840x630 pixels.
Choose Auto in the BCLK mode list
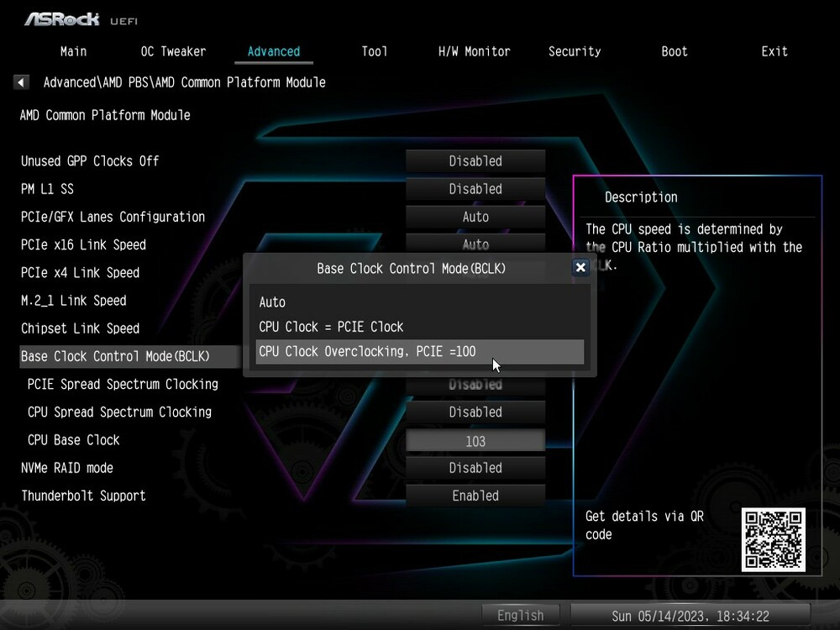(x=419, y=302)
